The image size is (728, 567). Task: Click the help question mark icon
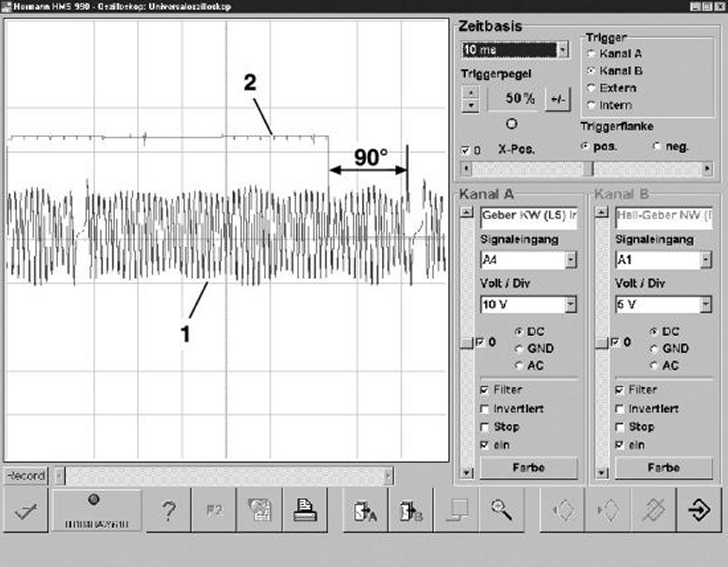168,510
